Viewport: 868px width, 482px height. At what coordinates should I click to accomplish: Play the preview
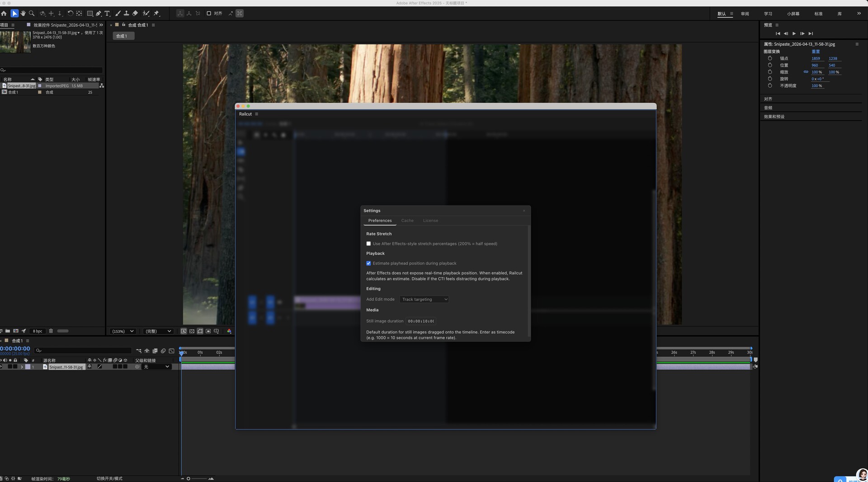point(794,33)
